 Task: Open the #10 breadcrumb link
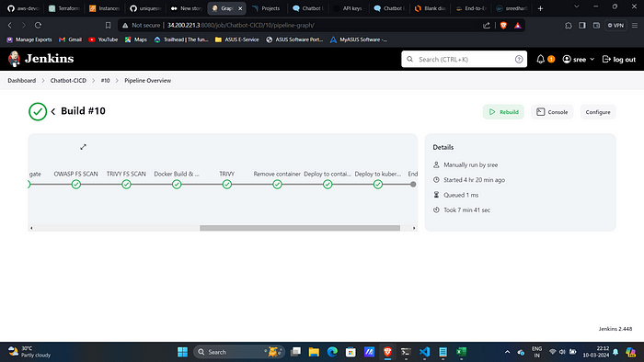[105, 80]
